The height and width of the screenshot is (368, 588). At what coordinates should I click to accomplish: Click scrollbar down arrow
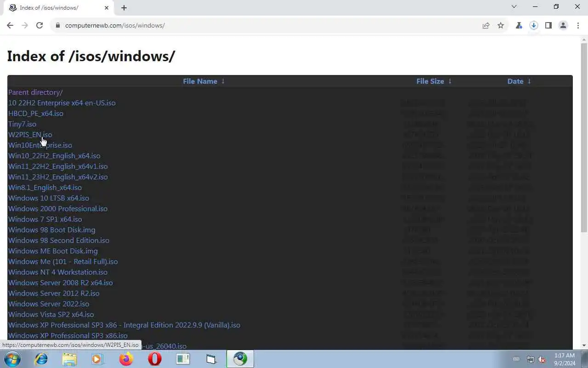pos(584,345)
